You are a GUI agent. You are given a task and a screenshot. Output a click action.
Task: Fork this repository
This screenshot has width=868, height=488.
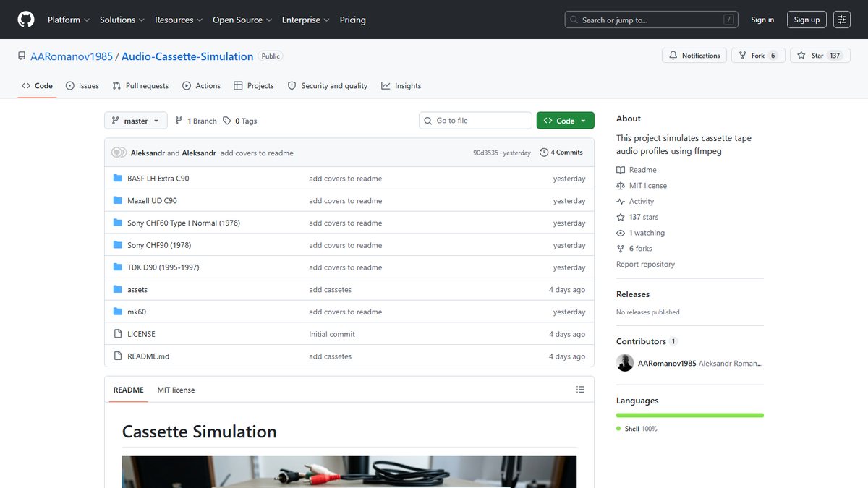coord(758,56)
